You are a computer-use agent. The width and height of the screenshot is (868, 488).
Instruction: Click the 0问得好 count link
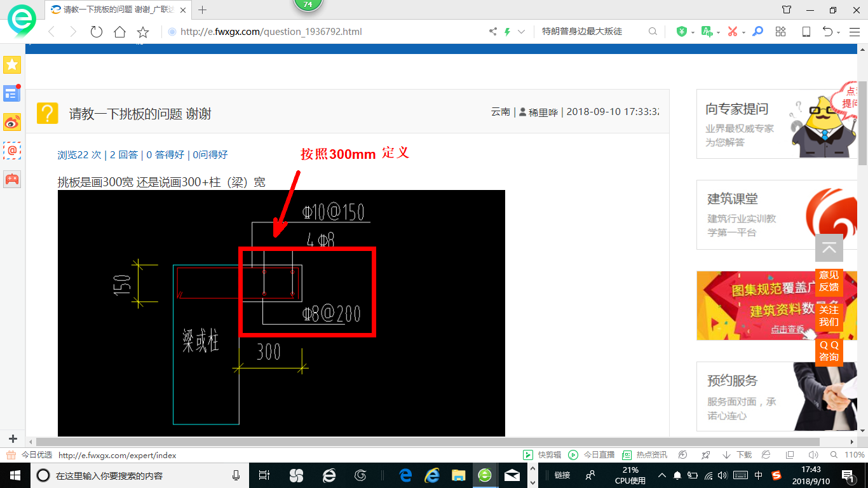[x=210, y=154]
